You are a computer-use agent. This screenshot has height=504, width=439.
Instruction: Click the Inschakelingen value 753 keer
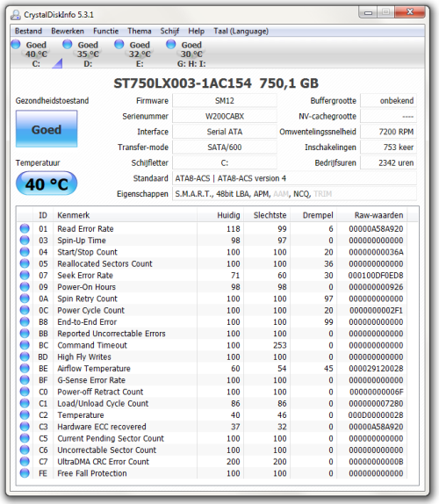coord(388,148)
